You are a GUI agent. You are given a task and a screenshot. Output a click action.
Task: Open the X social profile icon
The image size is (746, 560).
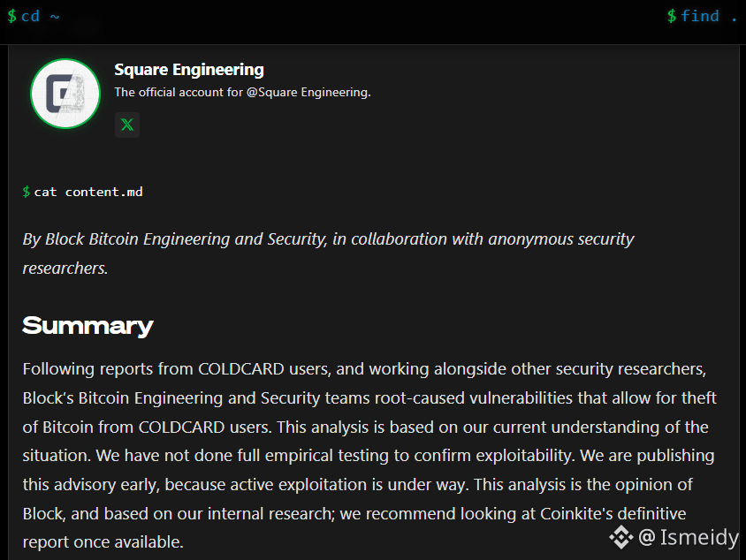(127, 125)
